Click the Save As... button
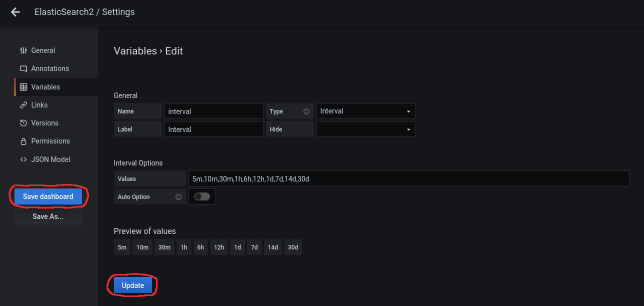 coord(48,216)
